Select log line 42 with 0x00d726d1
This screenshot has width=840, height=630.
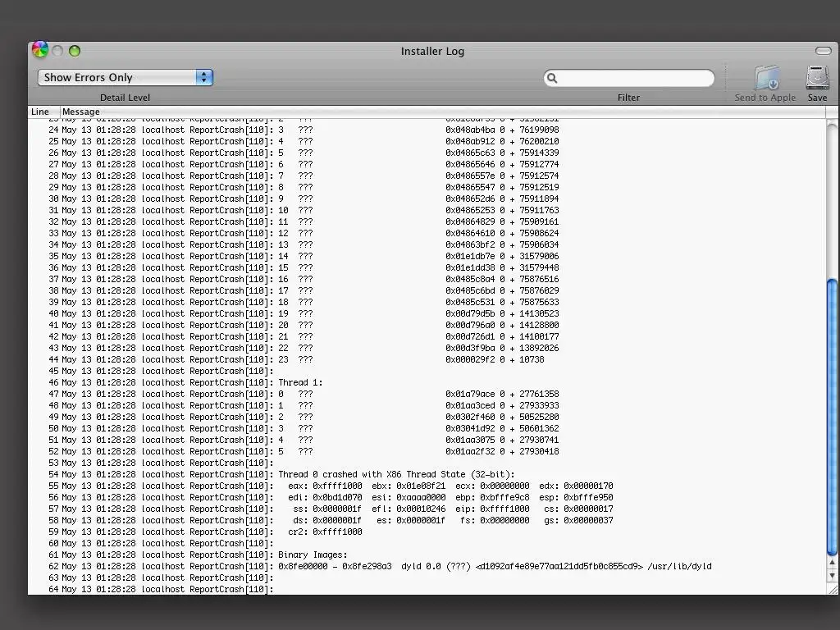[x=427, y=337]
